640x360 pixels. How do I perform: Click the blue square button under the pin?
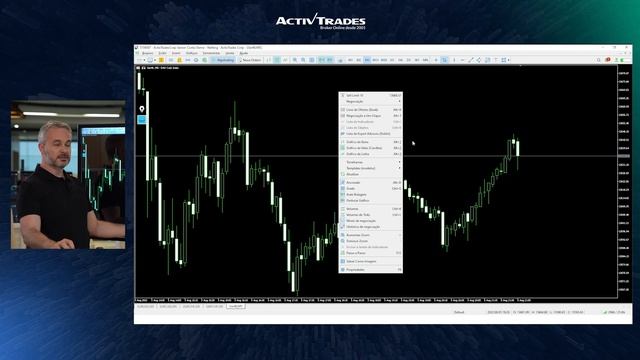click(142, 119)
